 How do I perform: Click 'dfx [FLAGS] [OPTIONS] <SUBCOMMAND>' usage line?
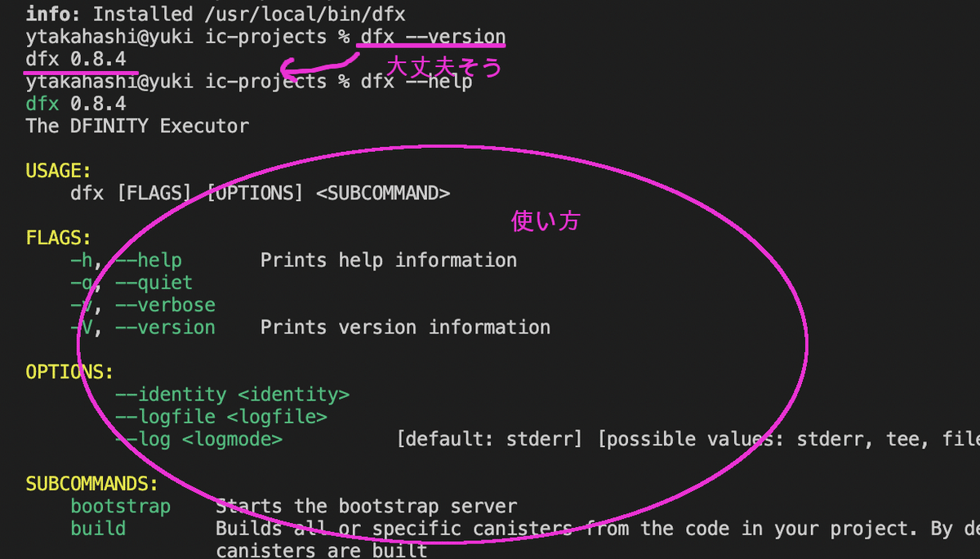coord(261,193)
